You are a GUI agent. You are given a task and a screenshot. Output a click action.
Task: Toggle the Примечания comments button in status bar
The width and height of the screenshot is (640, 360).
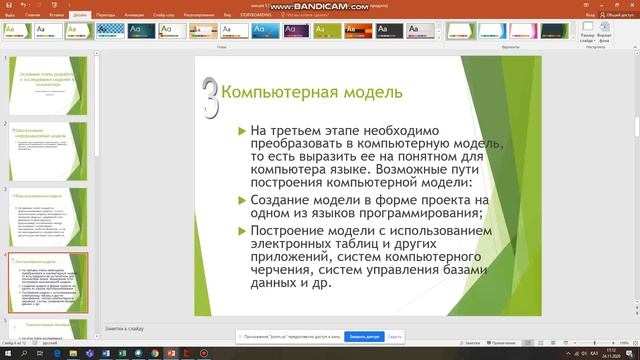pos(501,343)
